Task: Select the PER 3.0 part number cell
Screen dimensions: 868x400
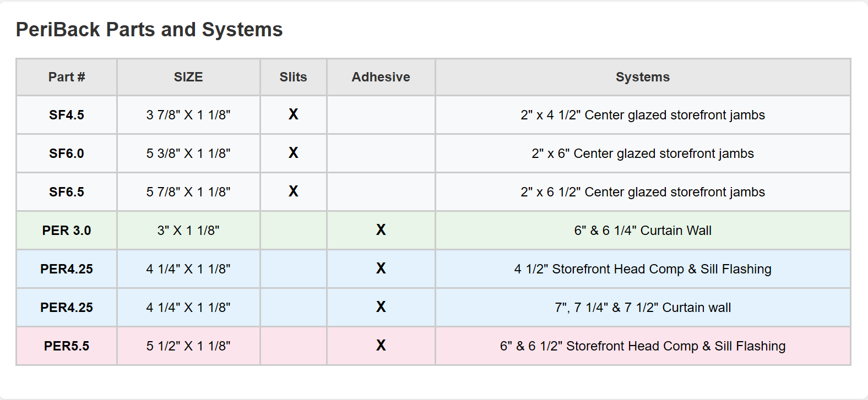Action: click(x=67, y=231)
